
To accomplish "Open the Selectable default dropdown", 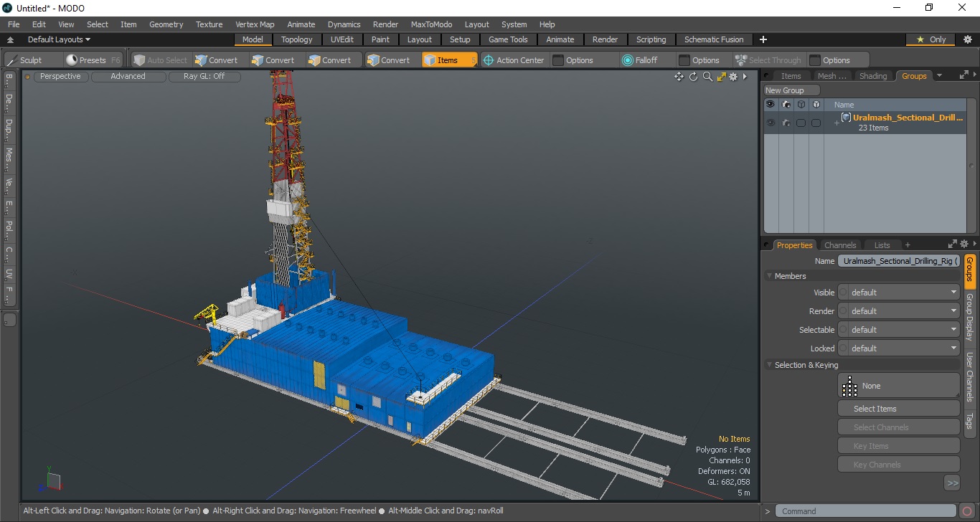I will click(x=904, y=330).
